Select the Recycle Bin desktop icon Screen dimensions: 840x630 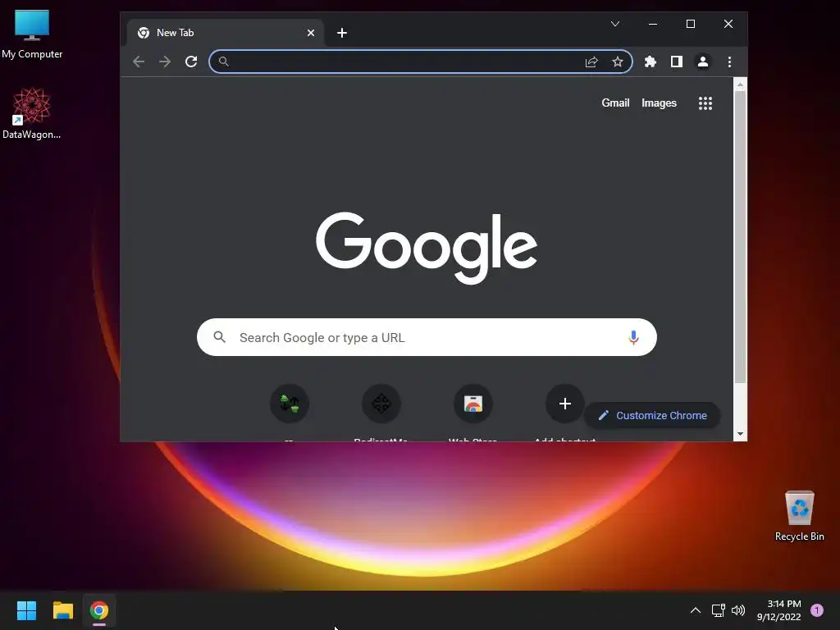click(799, 516)
